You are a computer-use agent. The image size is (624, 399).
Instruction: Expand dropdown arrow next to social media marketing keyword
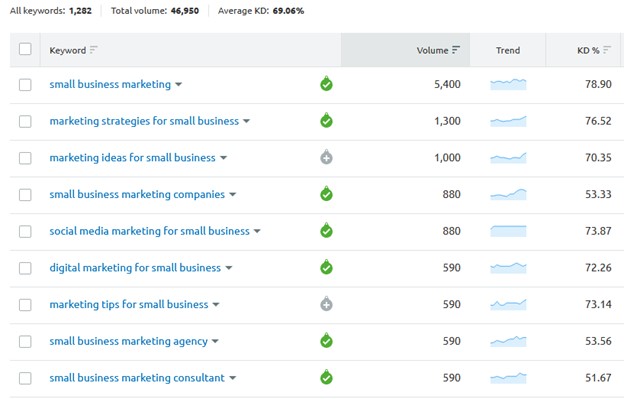(x=257, y=231)
